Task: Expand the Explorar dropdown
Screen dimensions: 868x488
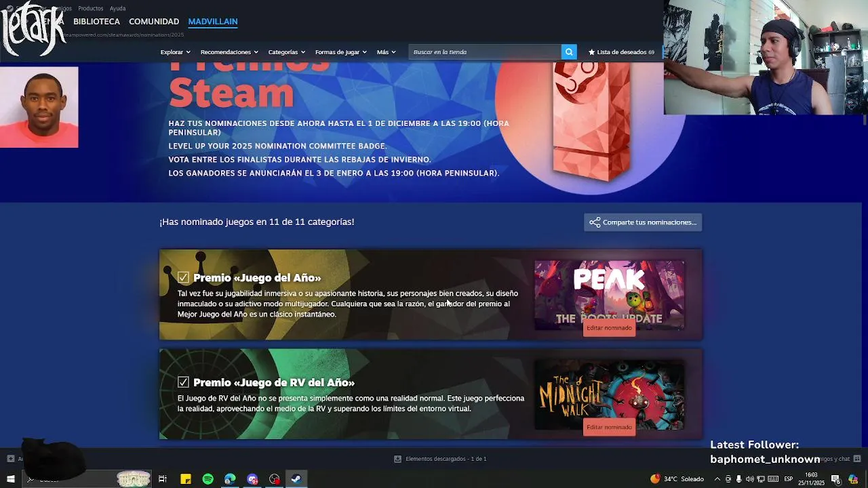Action: (176, 52)
